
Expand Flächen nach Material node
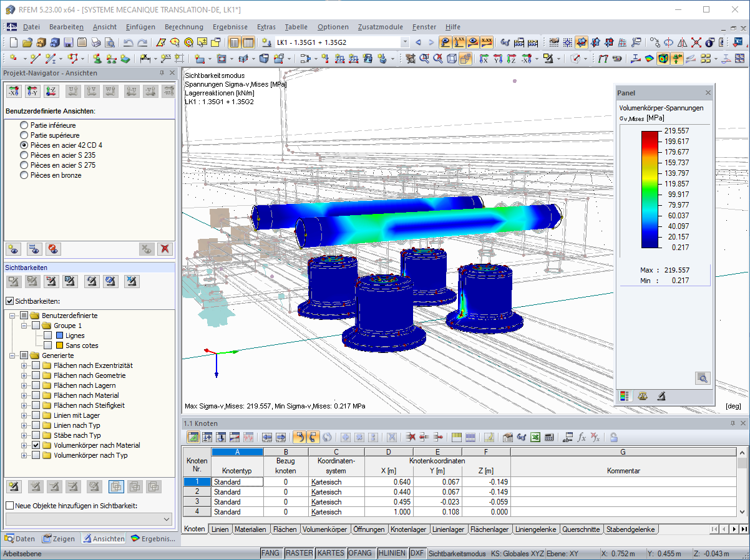tap(24, 395)
